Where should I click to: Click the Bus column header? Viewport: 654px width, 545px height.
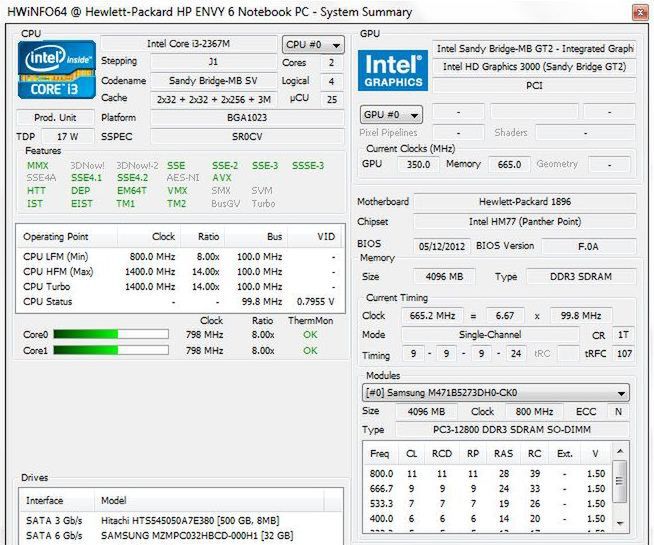click(256, 236)
